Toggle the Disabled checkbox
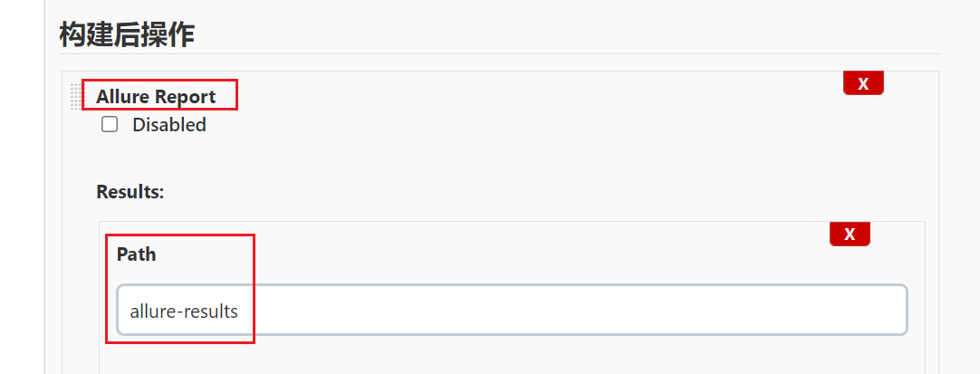Viewport: 980px width, 374px height. [110, 125]
